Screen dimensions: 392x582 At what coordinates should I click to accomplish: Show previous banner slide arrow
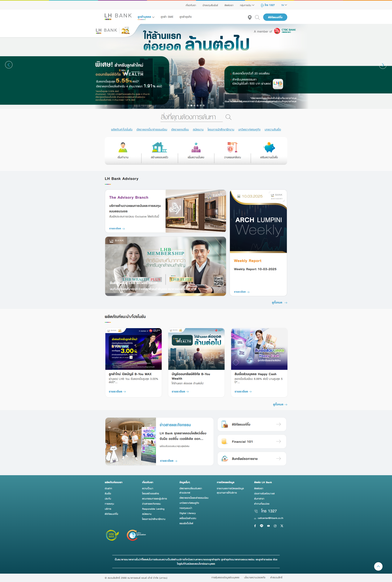pyautogui.click(x=9, y=65)
